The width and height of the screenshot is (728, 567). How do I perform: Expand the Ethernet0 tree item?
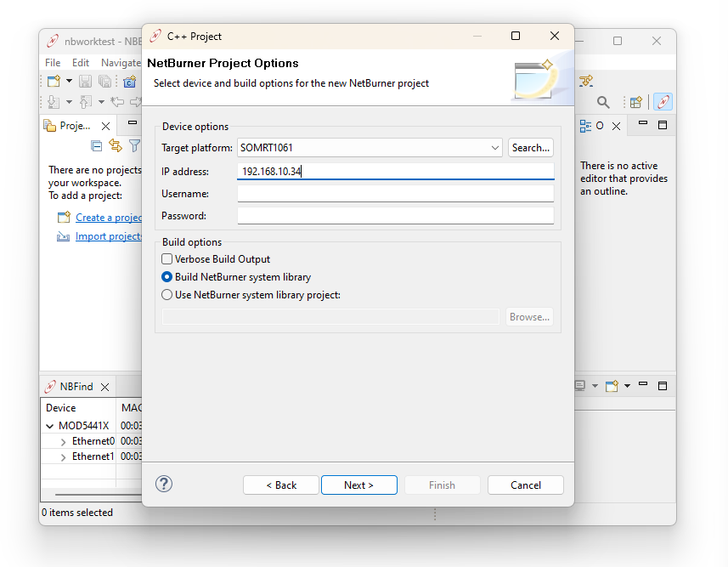point(64,441)
